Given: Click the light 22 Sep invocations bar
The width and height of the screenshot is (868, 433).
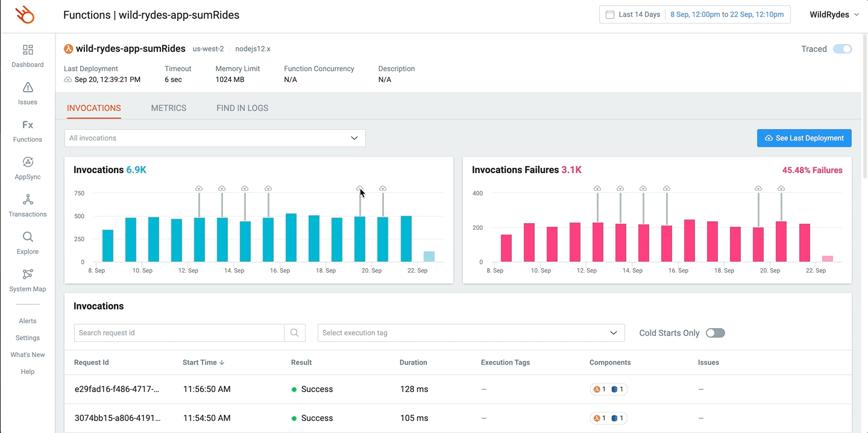Looking at the screenshot, I should pos(429,257).
